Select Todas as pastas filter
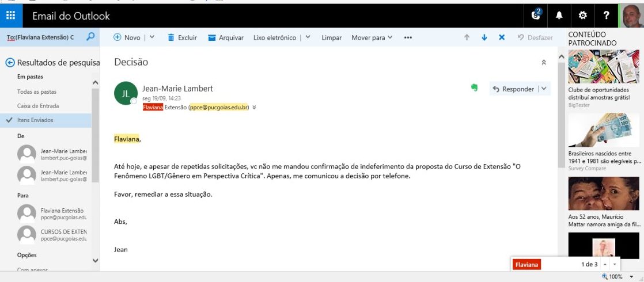The image size is (644, 282). pos(37,92)
